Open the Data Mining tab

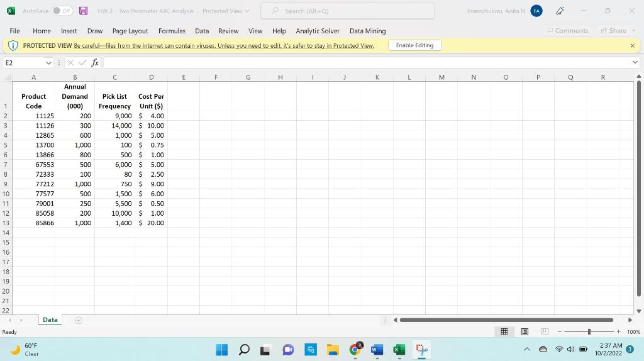[367, 31]
